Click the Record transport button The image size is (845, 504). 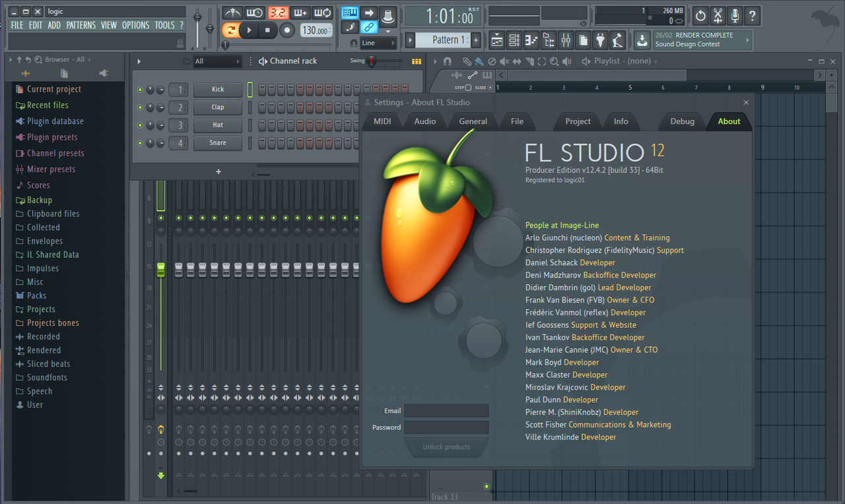(x=287, y=30)
